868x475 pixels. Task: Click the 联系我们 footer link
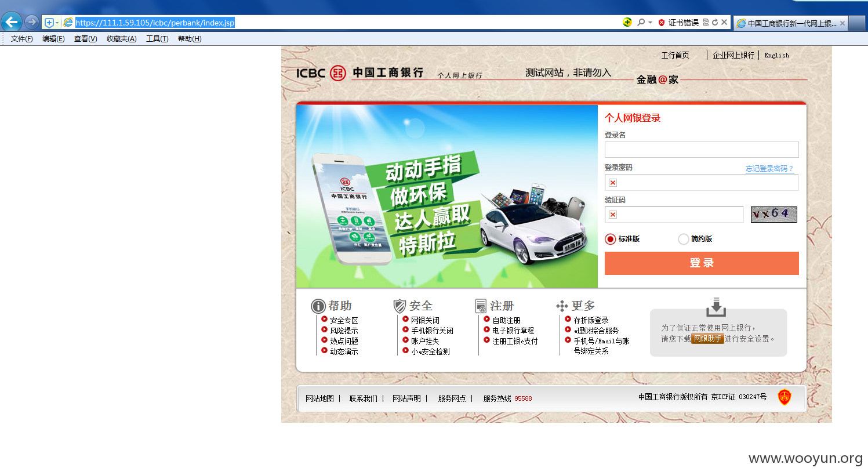(x=363, y=398)
